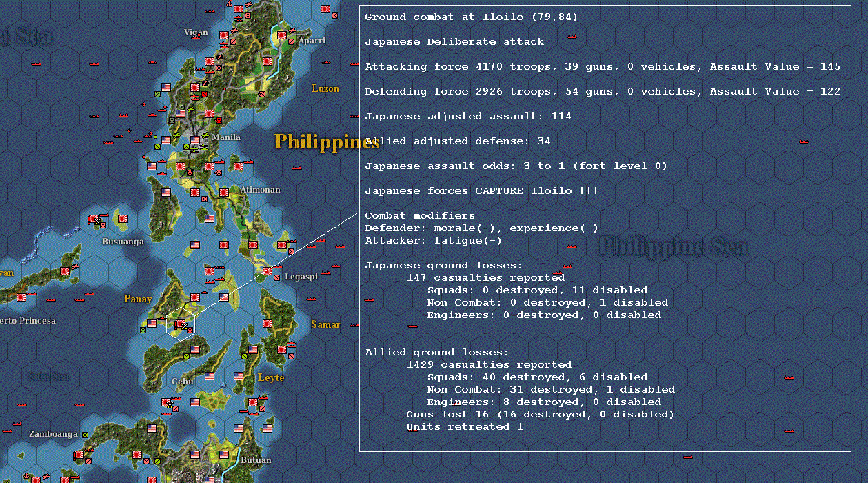This screenshot has height=483, width=868.
Task: Select 'Attacker: fatigue(-)' modifier line
Action: point(434,241)
